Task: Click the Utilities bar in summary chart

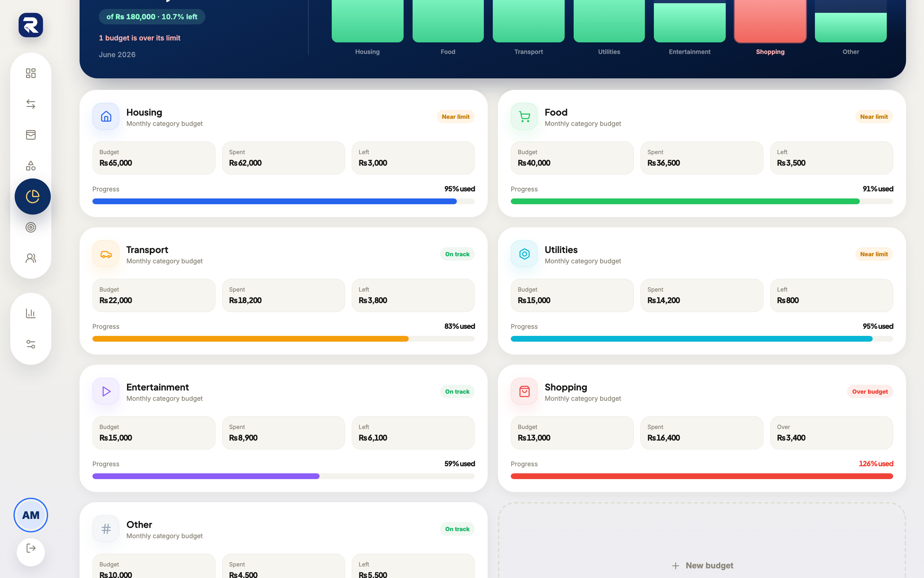Action: pyautogui.click(x=609, y=21)
